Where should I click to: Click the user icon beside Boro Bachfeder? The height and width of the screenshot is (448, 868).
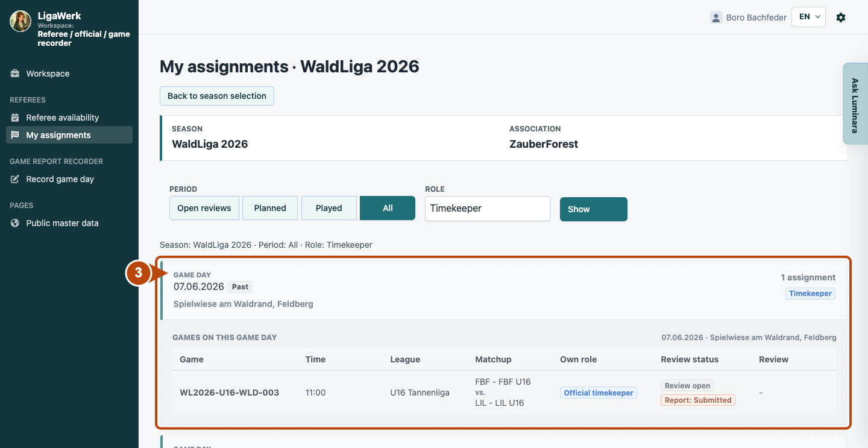tap(716, 17)
